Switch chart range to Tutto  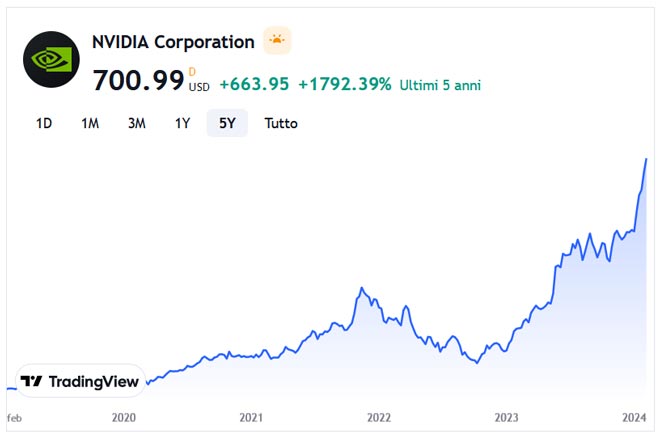pyautogui.click(x=281, y=123)
